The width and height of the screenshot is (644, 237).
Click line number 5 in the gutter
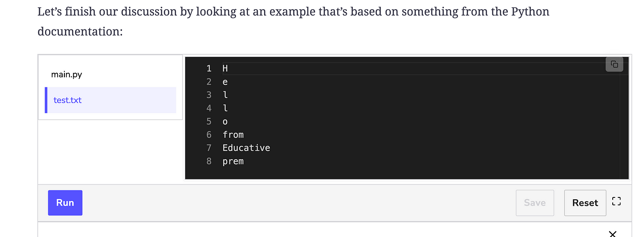[209, 121]
